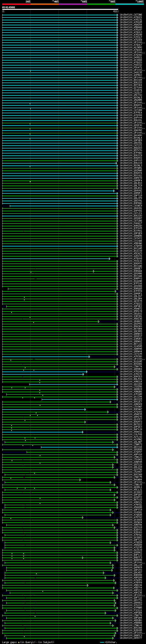Image resolution: width=146 pixels, height=644 pixels.
Task: Select the UniRef100_Q40480 label
Action: pyautogui.click(x=131, y=135)
